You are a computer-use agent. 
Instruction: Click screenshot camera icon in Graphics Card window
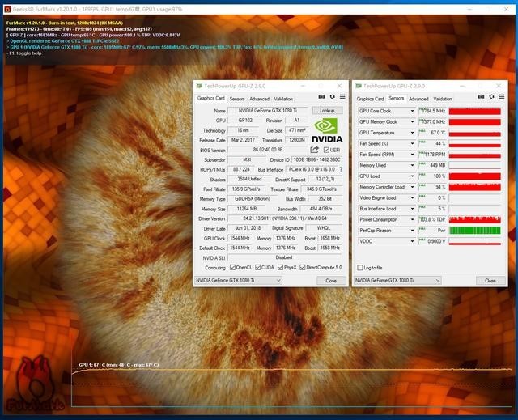click(321, 97)
